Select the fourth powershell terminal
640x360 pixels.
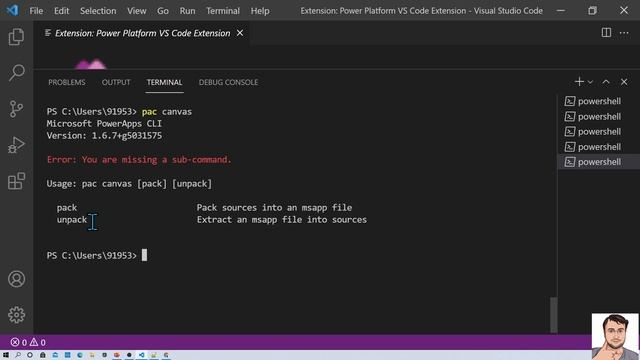point(598,147)
